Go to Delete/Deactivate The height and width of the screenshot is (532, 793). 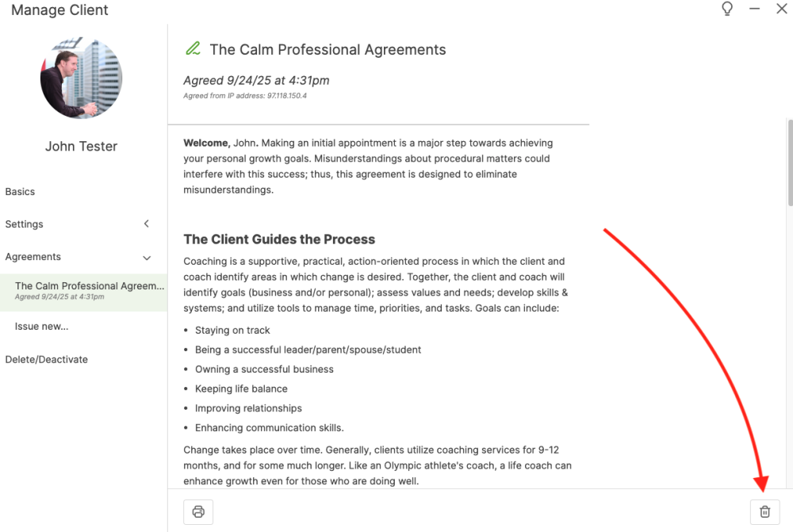click(47, 360)
